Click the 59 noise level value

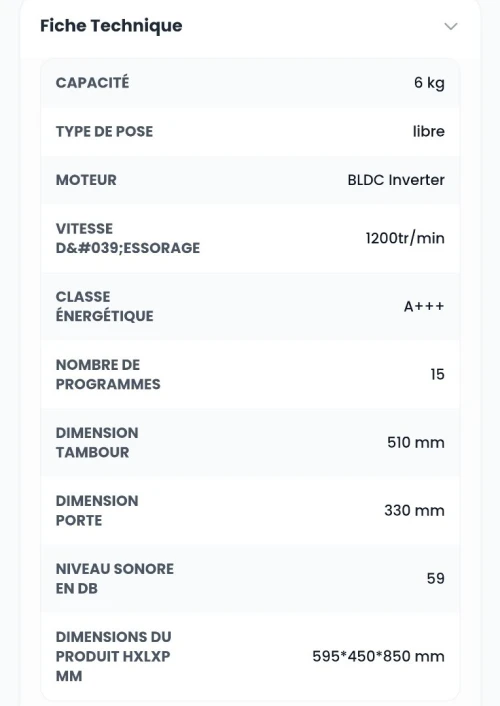[x=436, y=579]
